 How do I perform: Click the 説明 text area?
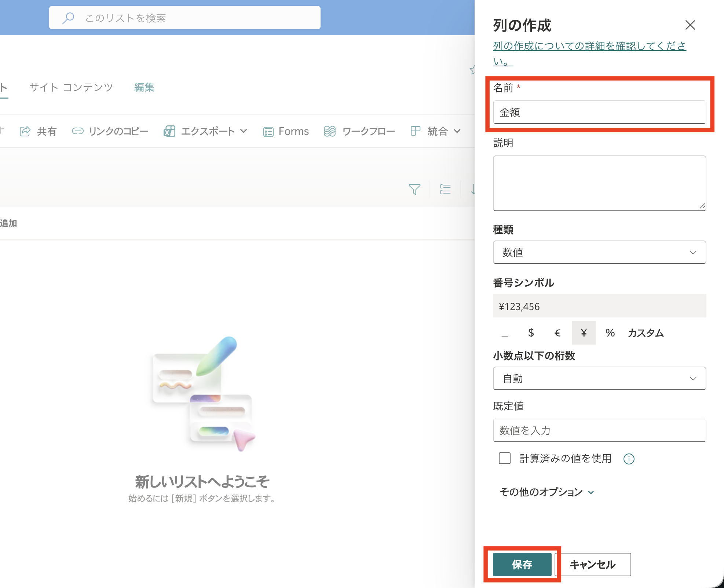[x=599, y=183]
